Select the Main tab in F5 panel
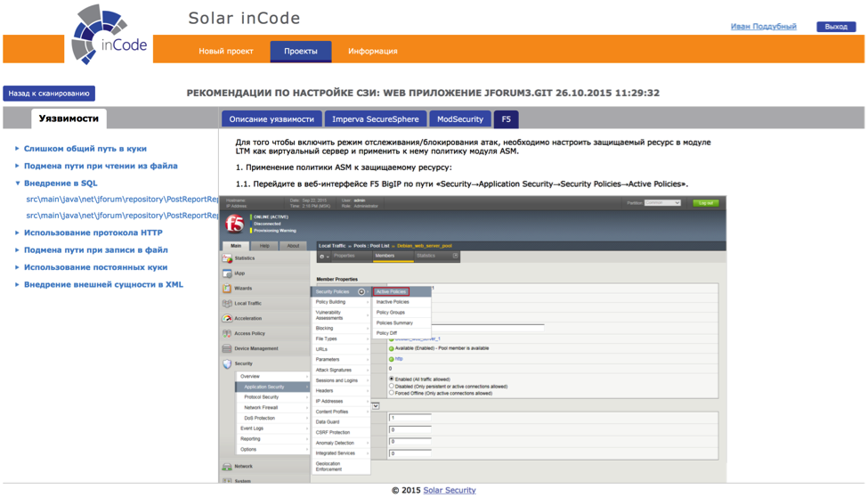This screenshot has width=868, height=498. click(x=236, y=246)
